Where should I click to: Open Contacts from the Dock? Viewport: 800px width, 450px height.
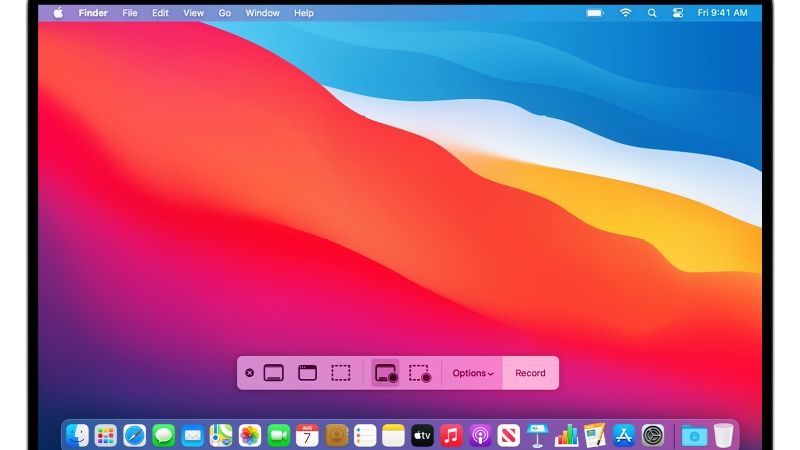(336, 436)
